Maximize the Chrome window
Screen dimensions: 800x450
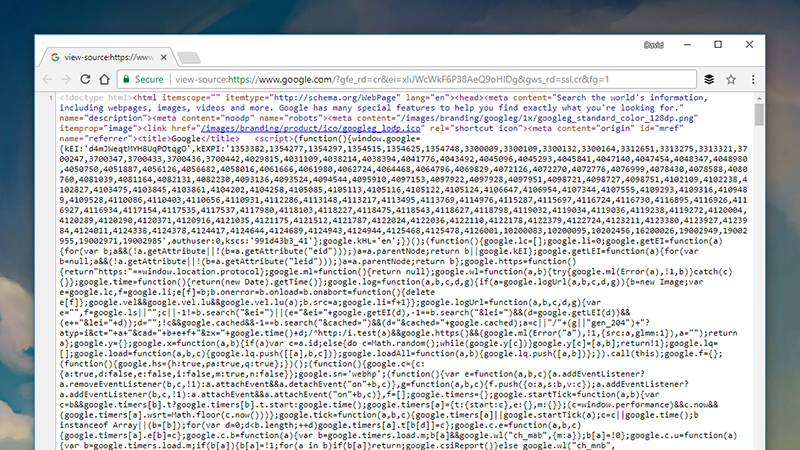(718, 45)
